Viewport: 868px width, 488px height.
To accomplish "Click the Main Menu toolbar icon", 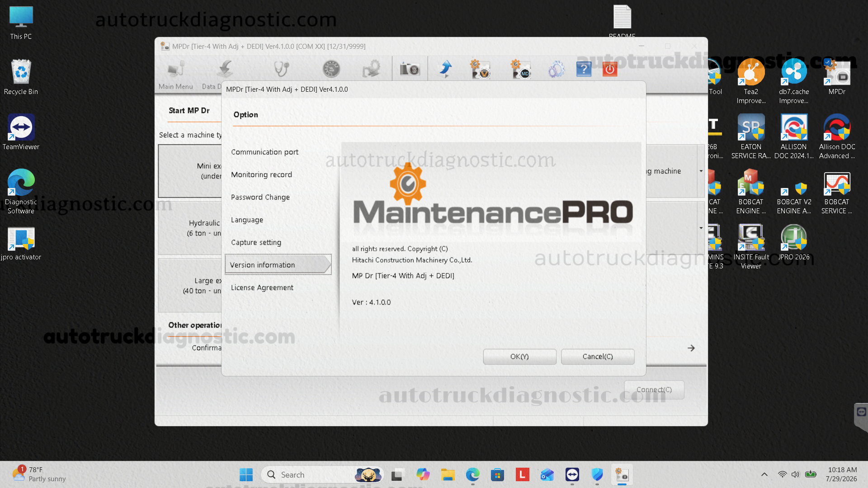I will (176, 75).
